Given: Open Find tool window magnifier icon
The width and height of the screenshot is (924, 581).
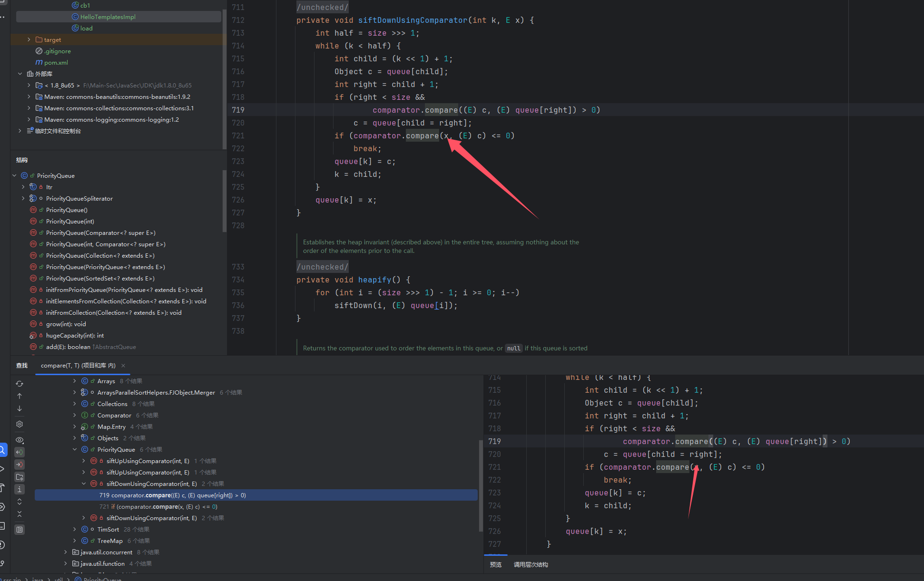Looking at the screenshot, I should pos(2,450).
